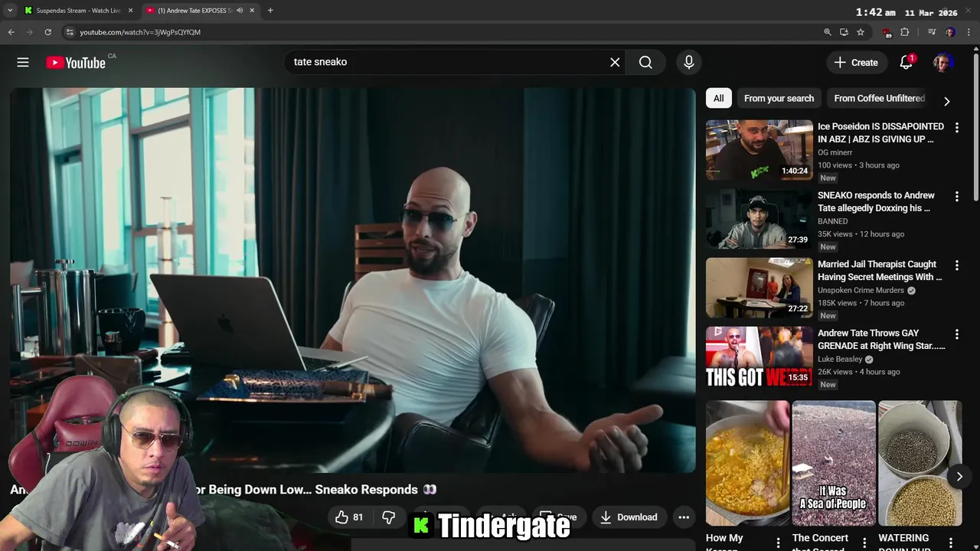Open the YouTube hamburger guide menu

(x=23, y=62)
